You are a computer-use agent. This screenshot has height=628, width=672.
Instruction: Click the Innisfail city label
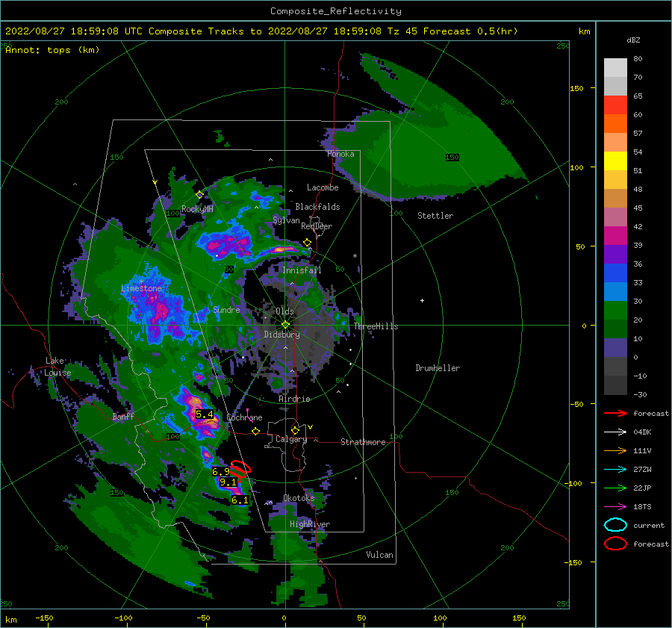point(302,270)
